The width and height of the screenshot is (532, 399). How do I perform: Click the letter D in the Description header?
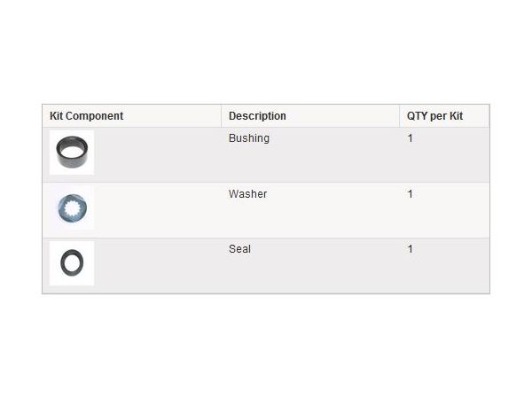pos(232,116)
